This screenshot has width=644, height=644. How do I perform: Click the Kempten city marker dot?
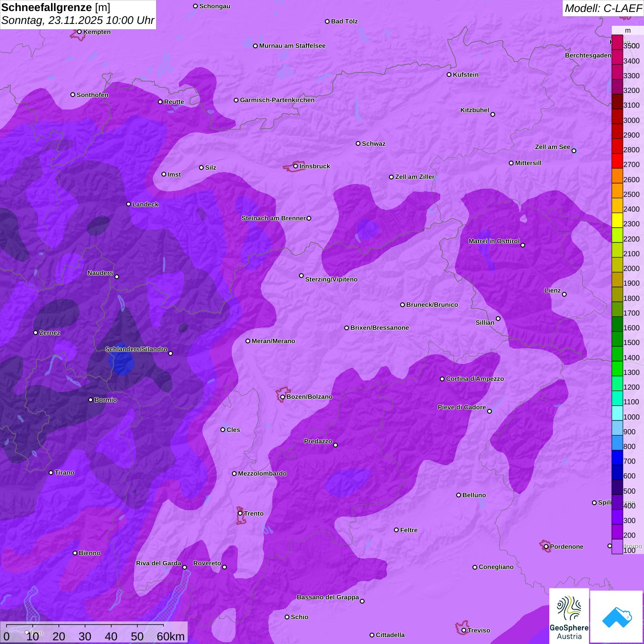(79, 32)
